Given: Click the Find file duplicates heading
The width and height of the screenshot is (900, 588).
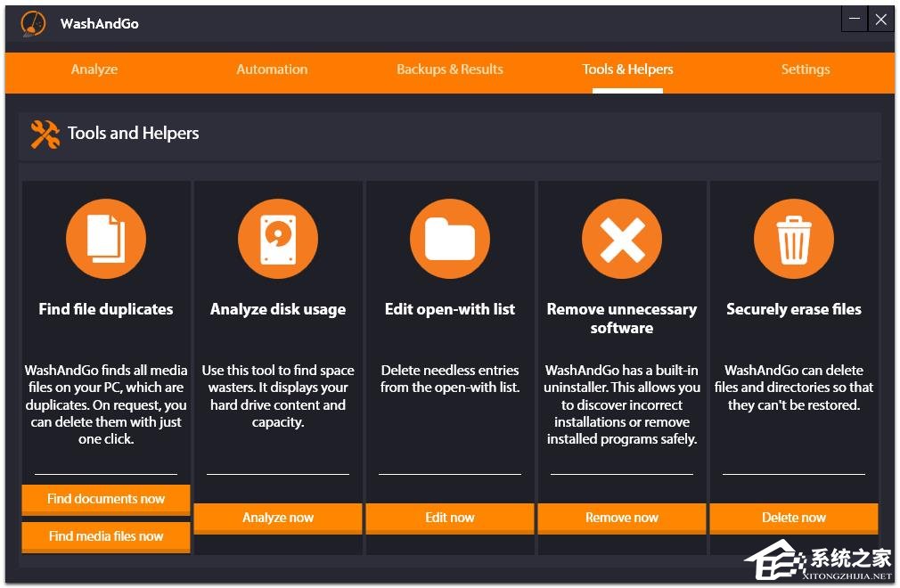Looking at the screenshot, I should coord(106,309).
